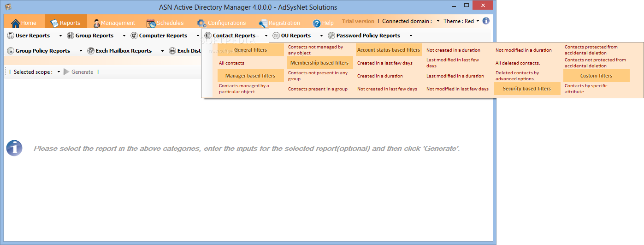The height and width of the screenshot is (245, 644).
Task: Click the info icon next to Theme
Action: (486, 21)
